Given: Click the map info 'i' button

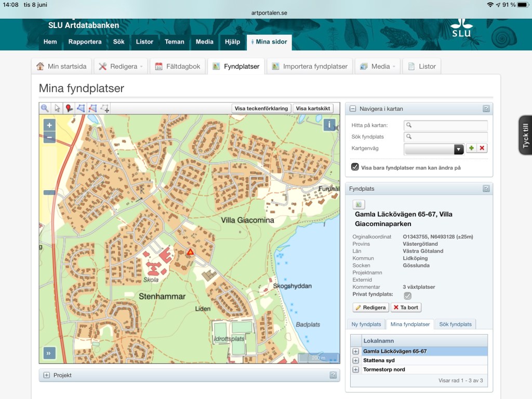Looking at the screenshot, I should pyautogui.click(x=329, y=125).
